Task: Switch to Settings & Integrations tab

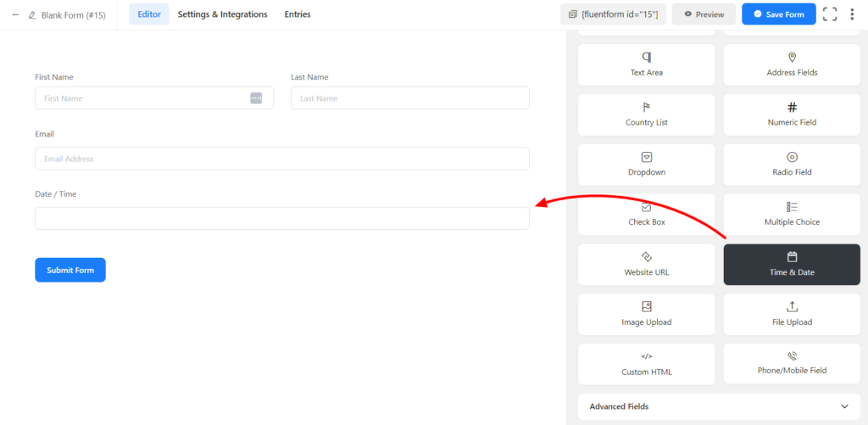Action: point(222,14)
